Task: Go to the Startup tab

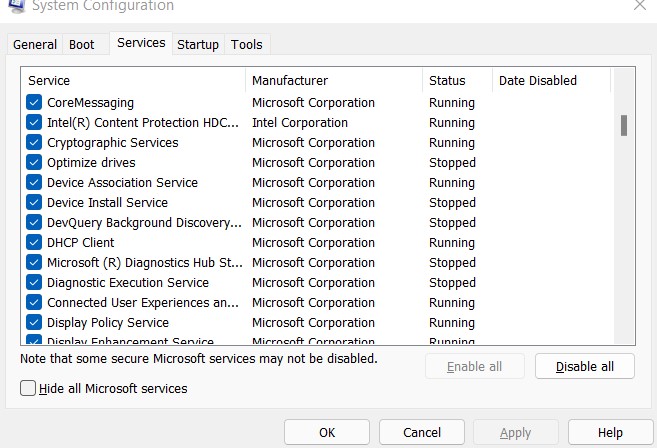Action: (198, 45)
